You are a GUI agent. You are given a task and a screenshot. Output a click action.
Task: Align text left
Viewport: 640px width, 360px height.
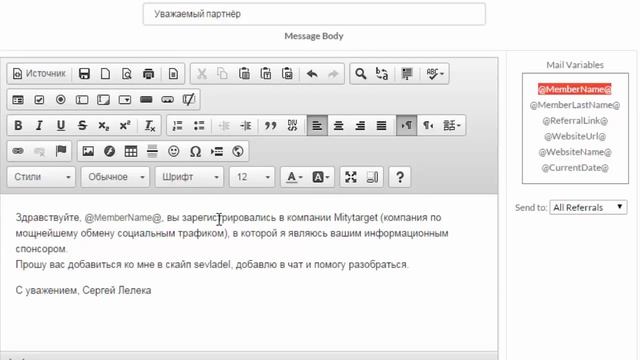click(x=317, y=126)
